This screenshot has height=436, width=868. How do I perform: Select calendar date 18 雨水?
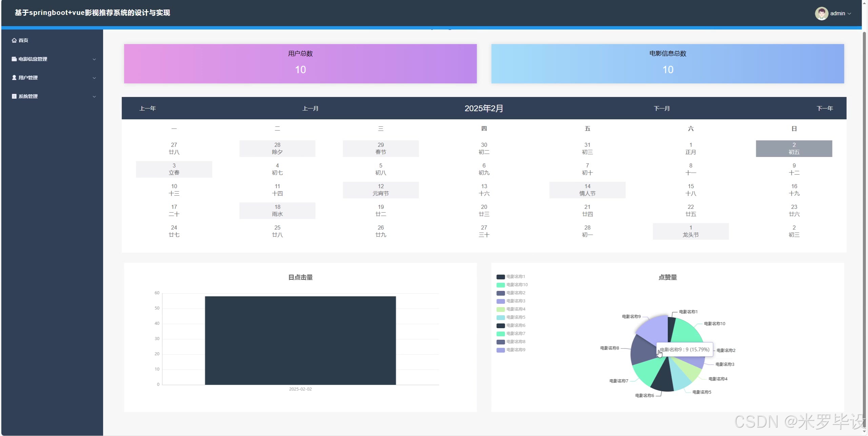[x=277, y=211]
